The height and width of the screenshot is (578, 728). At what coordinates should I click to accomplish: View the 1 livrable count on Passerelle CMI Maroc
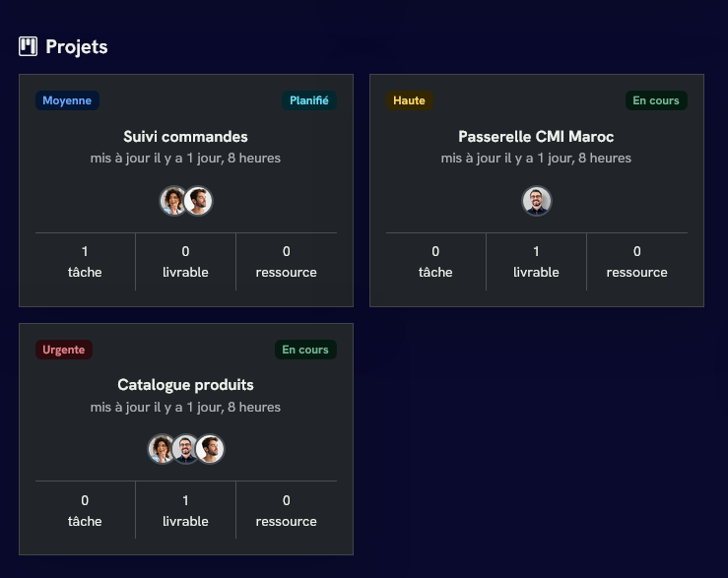(x=536, y=261)
